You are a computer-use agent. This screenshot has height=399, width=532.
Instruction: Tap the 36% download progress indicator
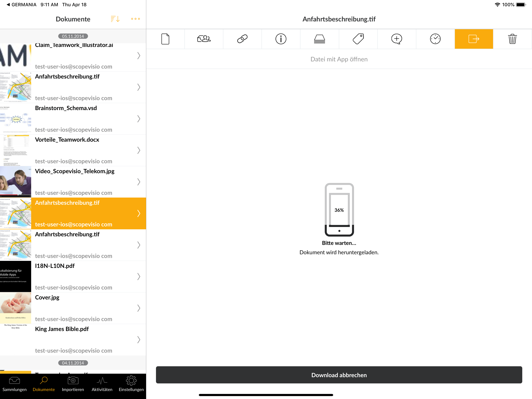pyautogui.click(x=339, y=210)
